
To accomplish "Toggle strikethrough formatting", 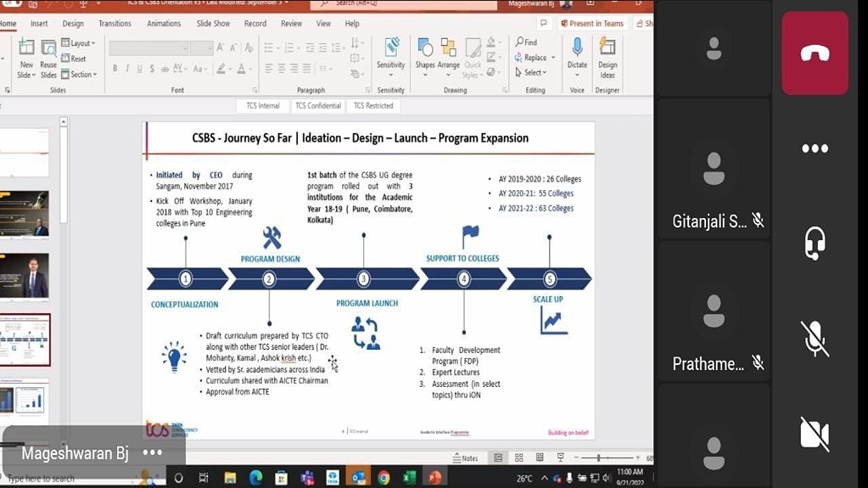I will point(165,69).
